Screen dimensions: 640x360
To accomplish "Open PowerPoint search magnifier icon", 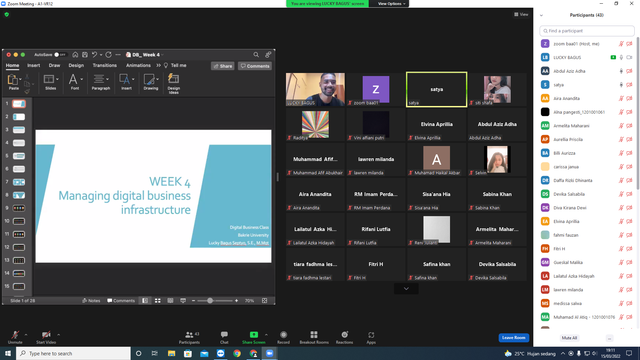I will click(256, 55).
